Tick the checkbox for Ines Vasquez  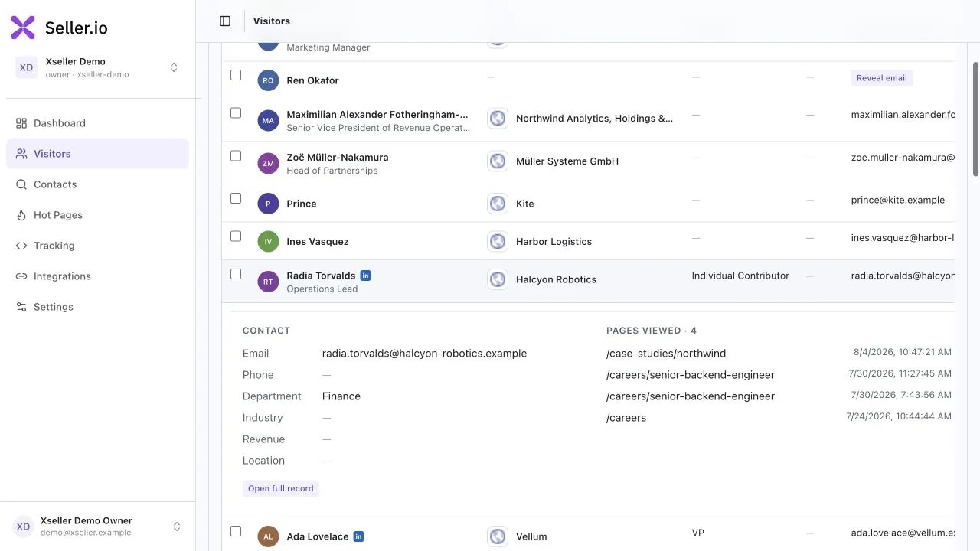click(236, 236)
